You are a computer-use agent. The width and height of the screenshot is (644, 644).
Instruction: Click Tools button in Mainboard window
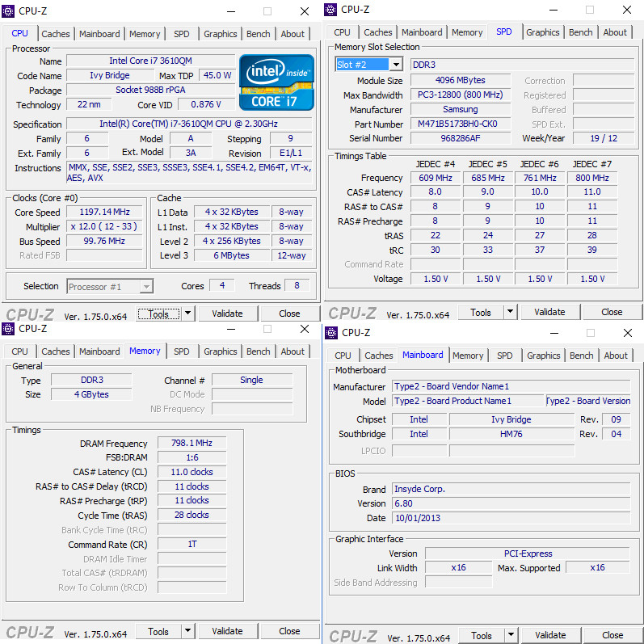pyautogui.click(x=482, y=635)
